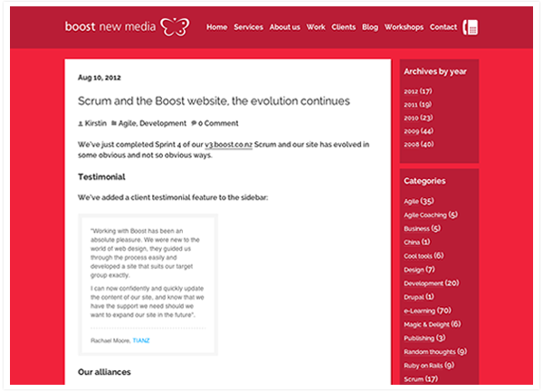Select Ruby on Rails (9) category
The width and height of the screenshot is (543, 392).
coord(429,366)
